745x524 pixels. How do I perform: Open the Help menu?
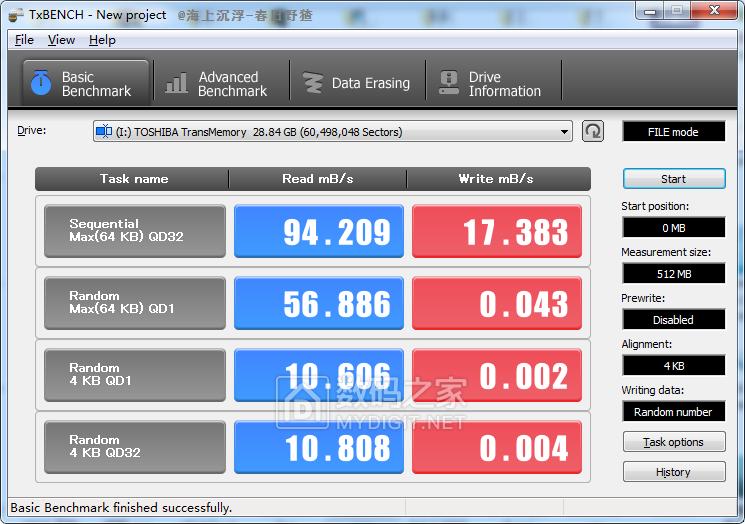(102, 40)
